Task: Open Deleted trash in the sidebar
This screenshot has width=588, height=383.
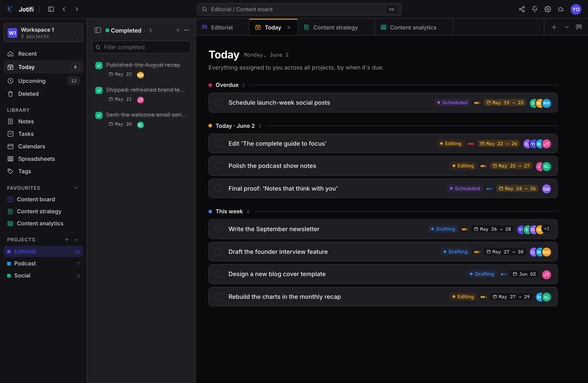Action: pos(43,94)
